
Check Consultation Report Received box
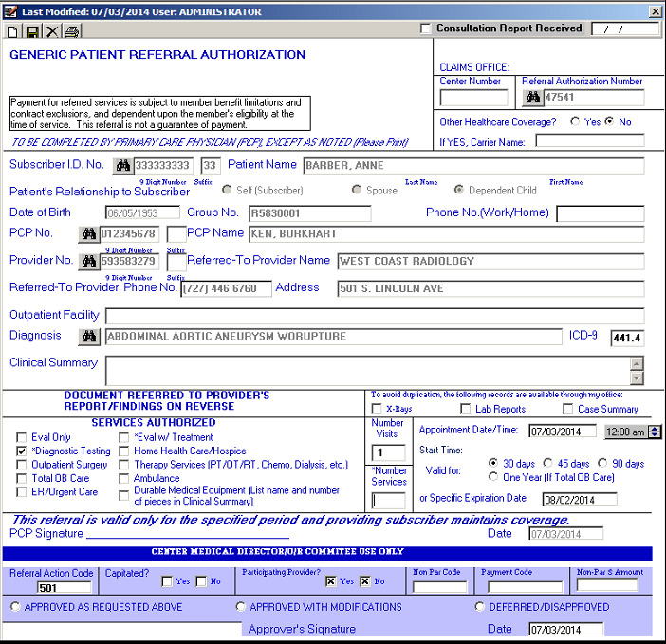[x=425, y=28]
